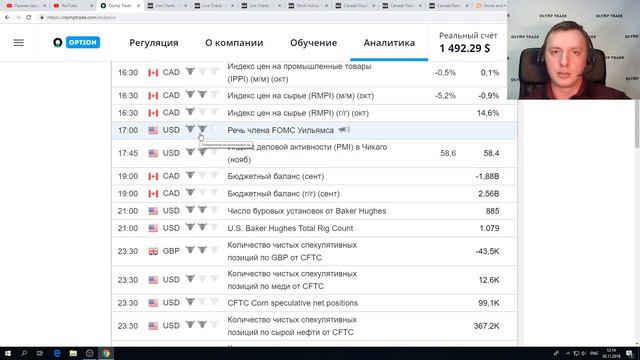
Task: Click Canada flag in IPPI row
Action: [x=153, y=73]
